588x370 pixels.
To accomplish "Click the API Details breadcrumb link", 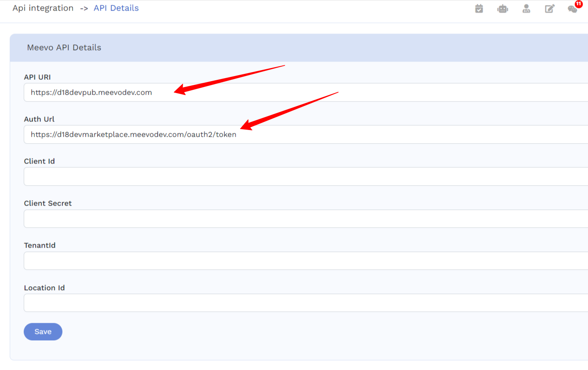I will point(116,8).
